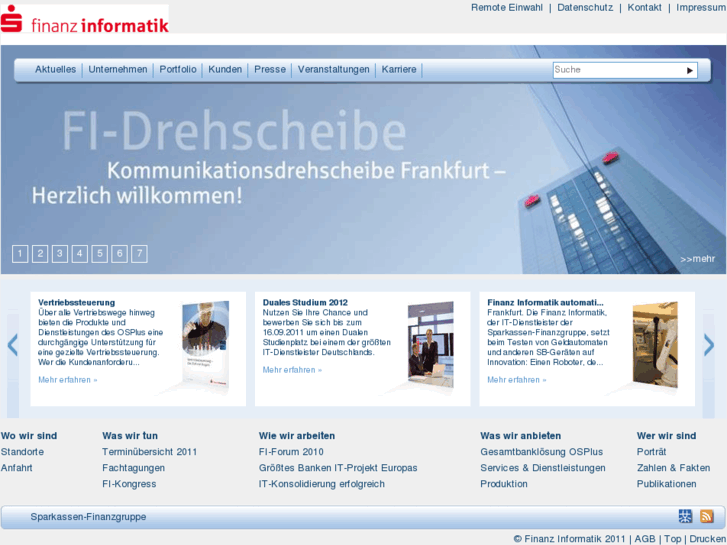The width and height of the screenshot is (727, 545).
Task: Open the Veranstaltungen menu
Action: tap(333, 70)
